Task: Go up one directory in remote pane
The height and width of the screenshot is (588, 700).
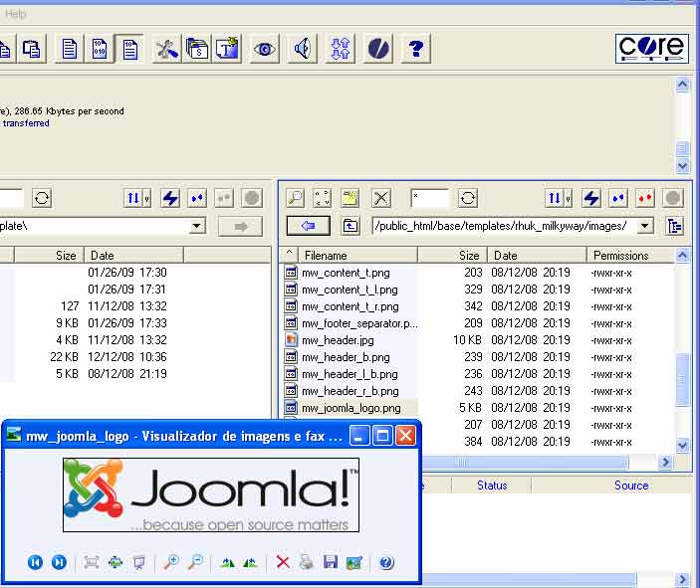Action: 350,226
